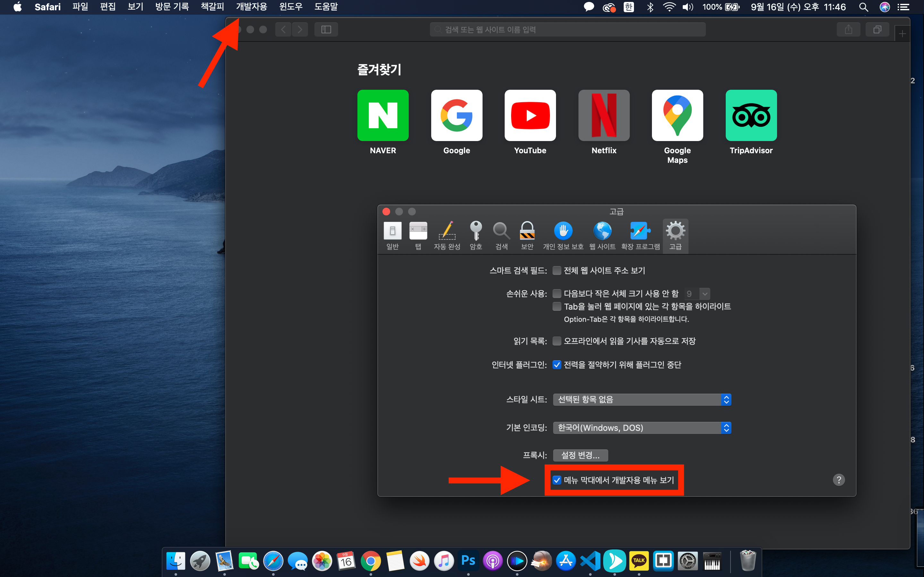
Task: Toggle the Safari sidebar button
Action: click(326, 29)
